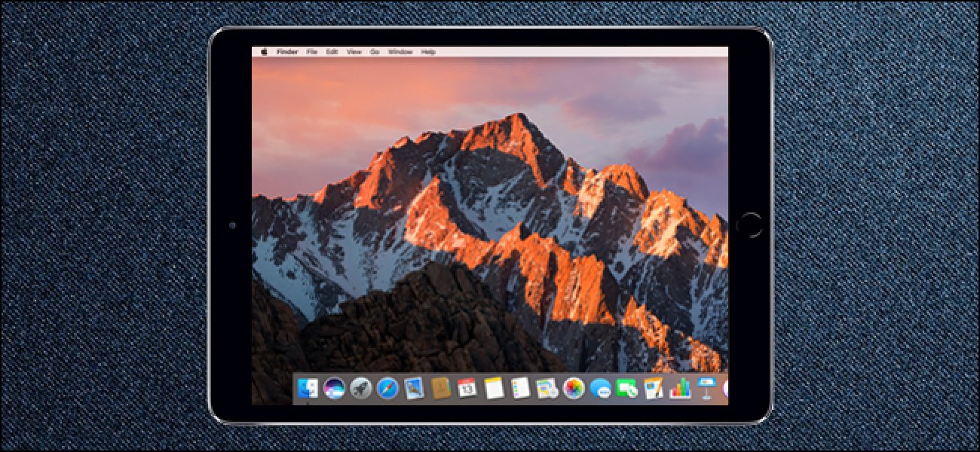Launch Siri from the dock
The image size is (980, 452).
coord(334,389)
